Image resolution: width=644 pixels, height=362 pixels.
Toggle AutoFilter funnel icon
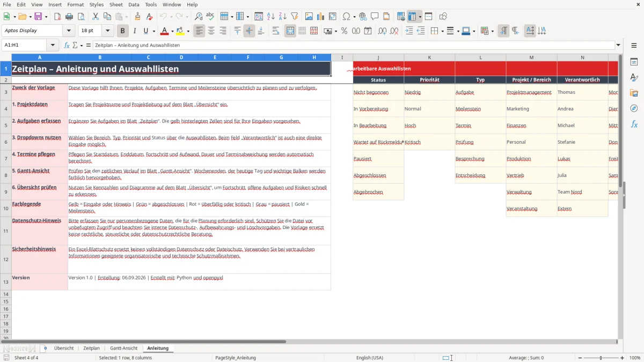pyautogui.click(x=295, y=17)
